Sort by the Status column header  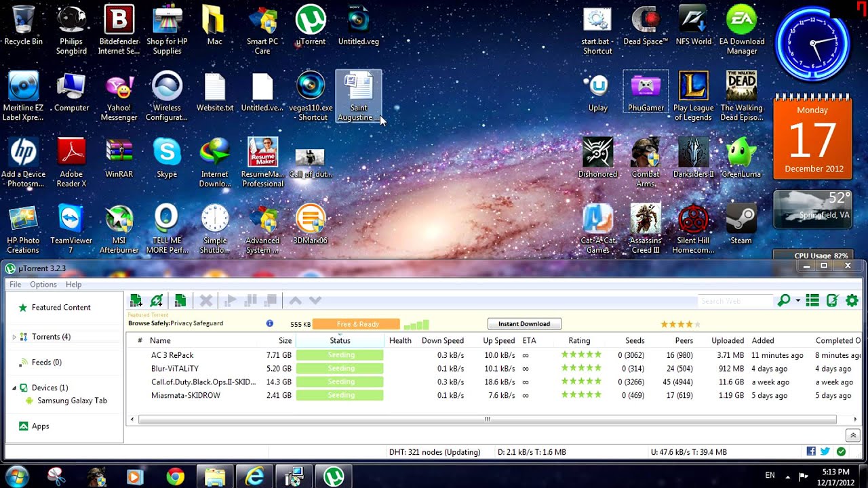click(340, 341)
